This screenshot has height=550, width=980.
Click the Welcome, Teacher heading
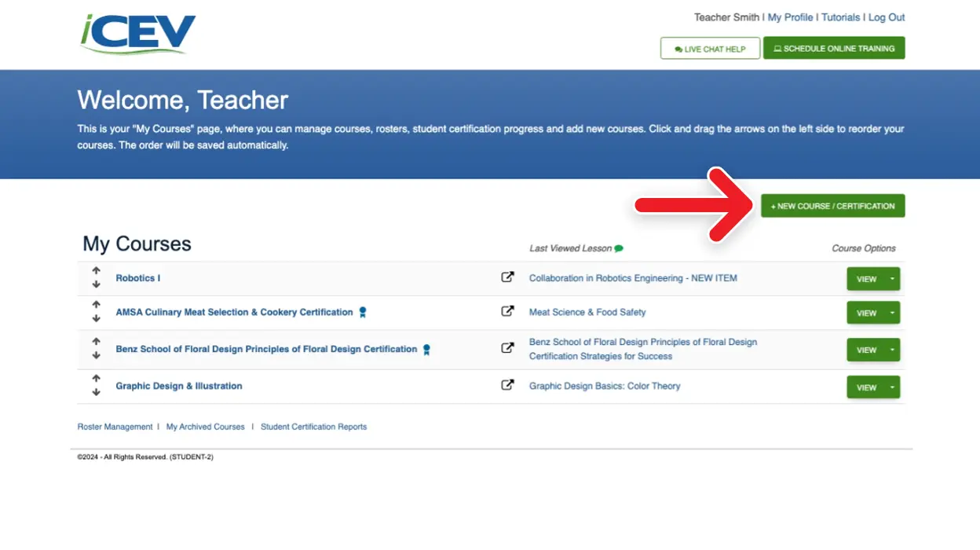point(183,100)
